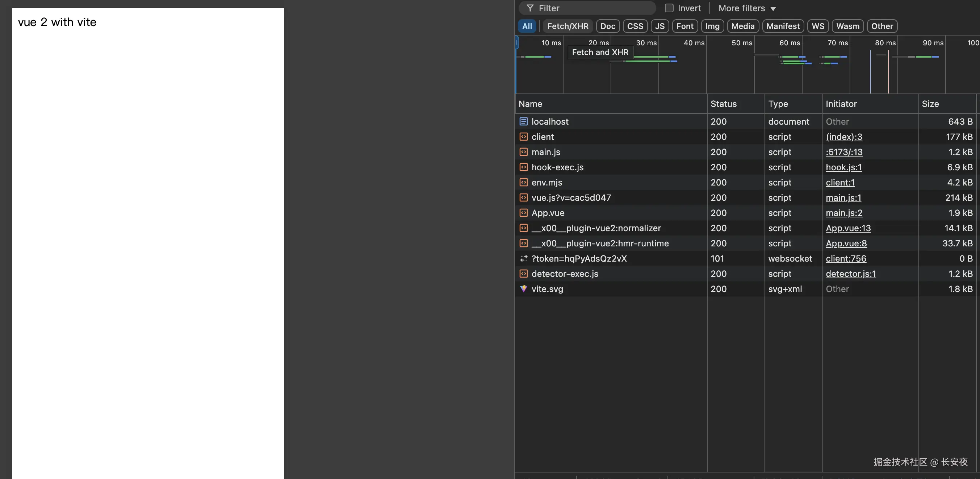Click the funnel filter icon
This screenshot has height=479, width=980.
530,8
